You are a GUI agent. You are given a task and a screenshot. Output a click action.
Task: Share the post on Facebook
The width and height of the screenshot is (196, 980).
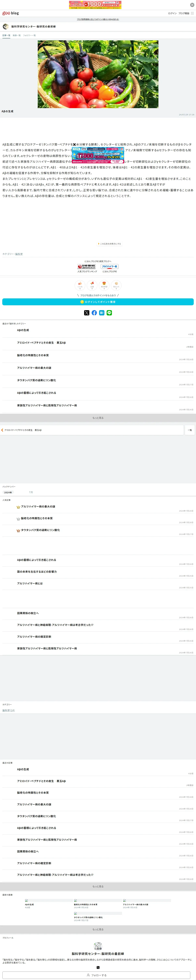tap(94, 313)
